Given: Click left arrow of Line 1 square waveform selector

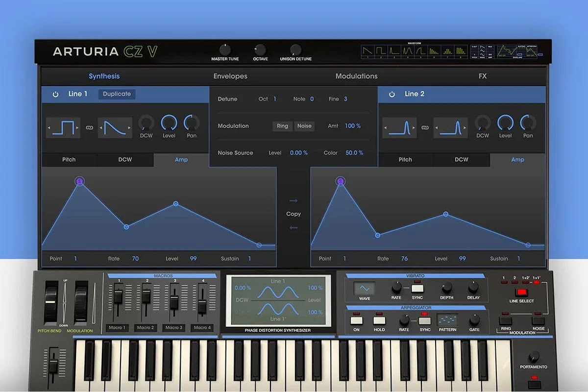Looking at the screenshot, I should pos(49,128).
